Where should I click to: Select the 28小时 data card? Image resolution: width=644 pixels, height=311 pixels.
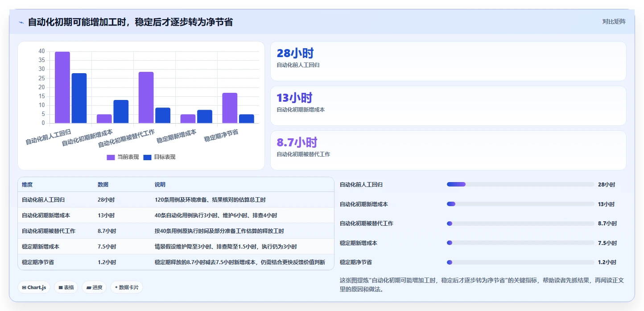pos(448,61)
